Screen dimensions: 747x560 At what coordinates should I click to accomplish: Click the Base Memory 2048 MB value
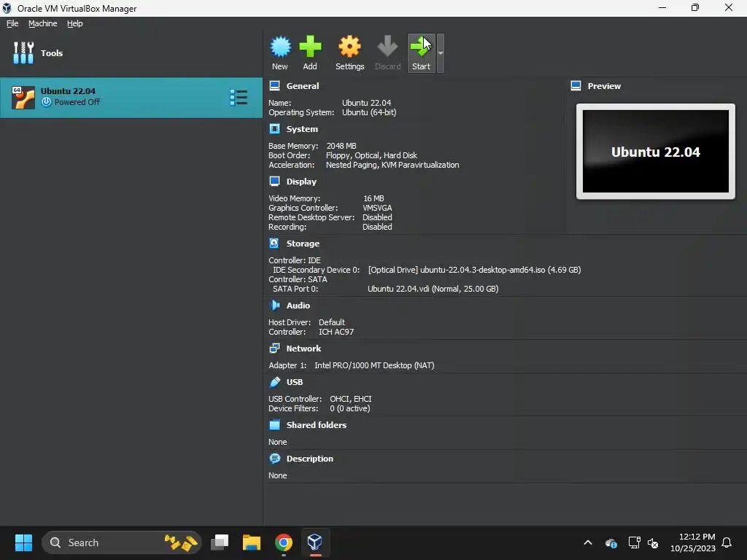[341, 146]
